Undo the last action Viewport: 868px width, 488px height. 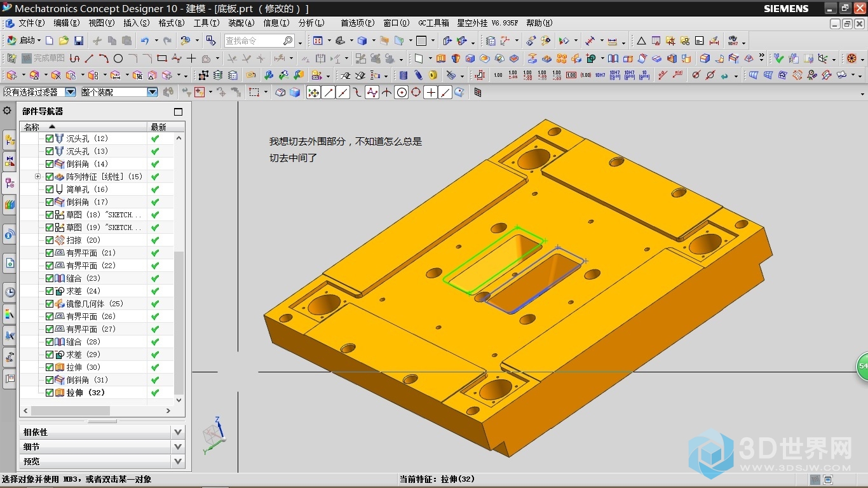145,41
